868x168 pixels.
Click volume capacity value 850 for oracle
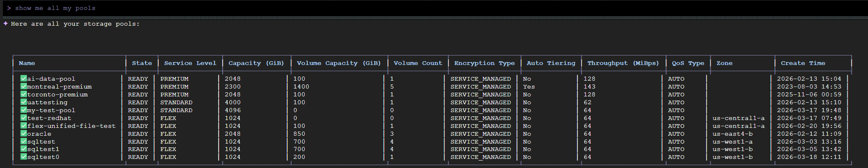click(299, 134)
